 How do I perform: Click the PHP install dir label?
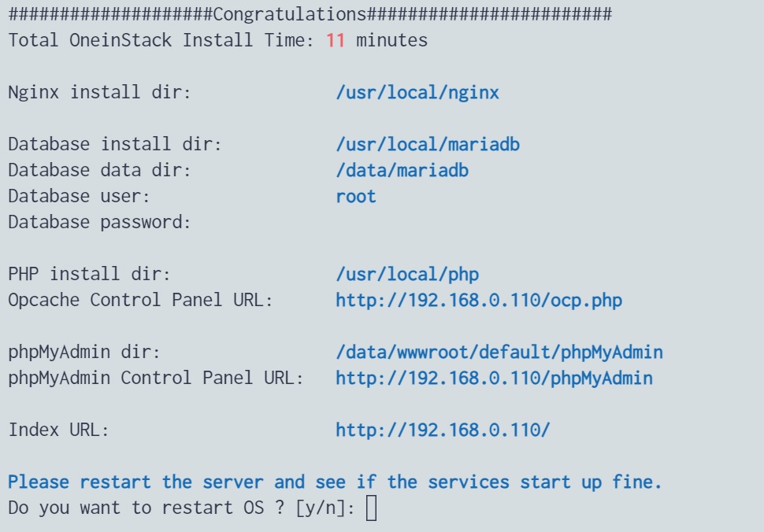(89, 275)
